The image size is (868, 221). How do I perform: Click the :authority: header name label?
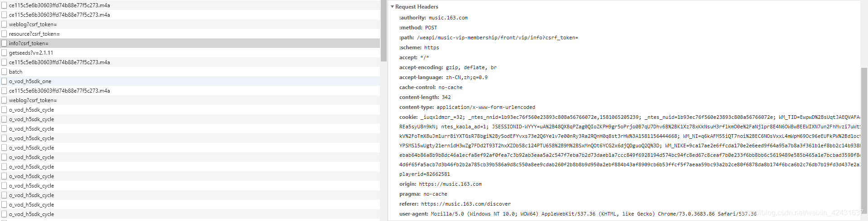(413, 18)
